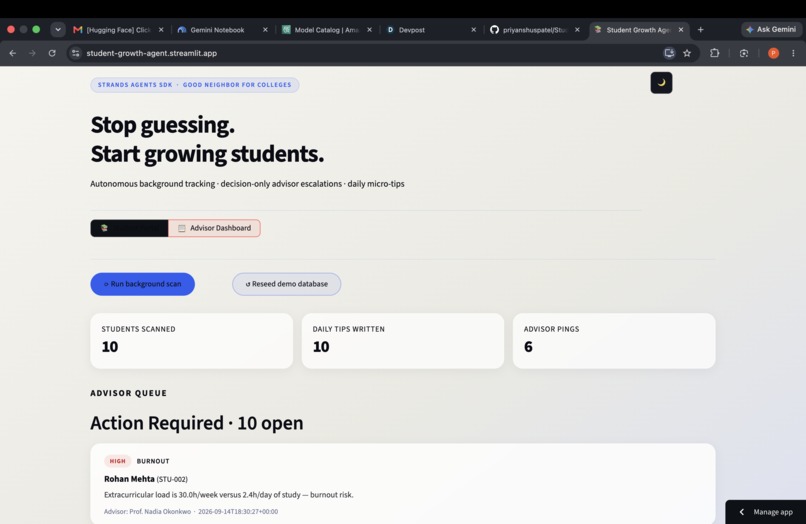
Task: Close the Devpost tab
Action: (473, 30)
